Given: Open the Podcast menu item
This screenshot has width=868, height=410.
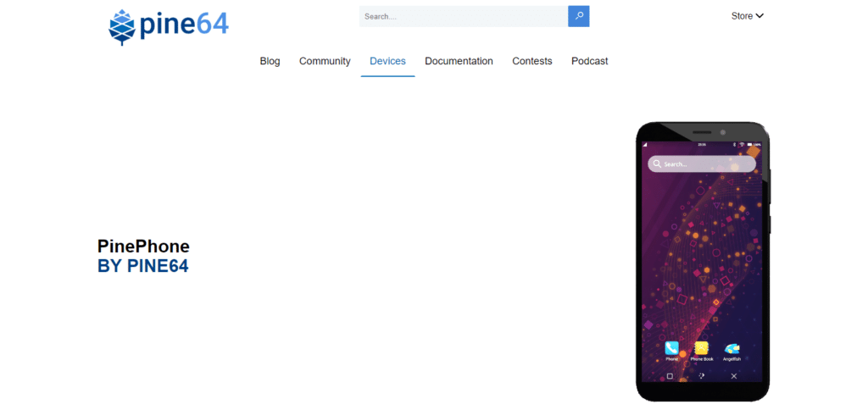Looking at the screenshot, I should click(x=590, y=61).
